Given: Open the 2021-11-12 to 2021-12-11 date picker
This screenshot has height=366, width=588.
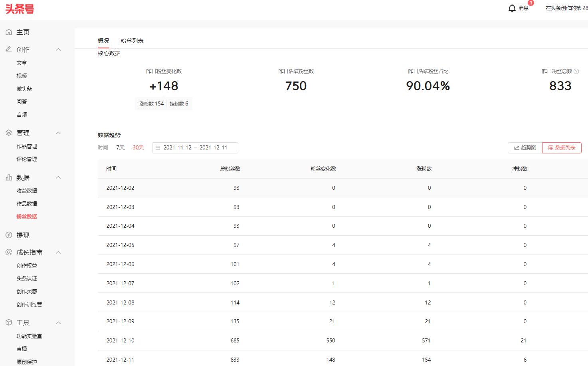Looking at the screenshot, I should coord(195,148).
